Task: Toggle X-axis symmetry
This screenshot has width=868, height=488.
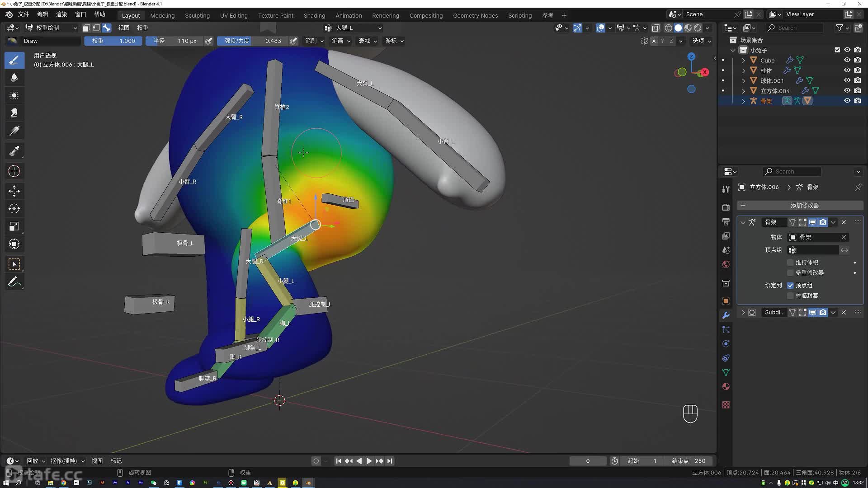Action: [654, 41]
